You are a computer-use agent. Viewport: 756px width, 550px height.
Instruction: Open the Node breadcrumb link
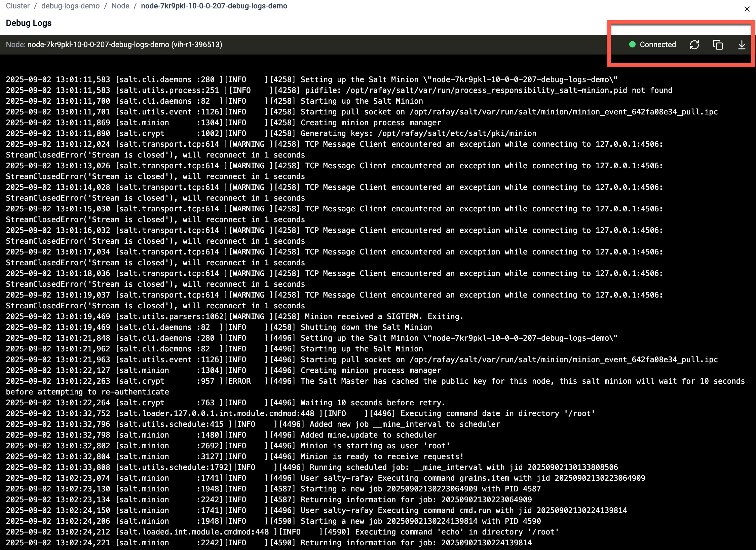point(120,6)
